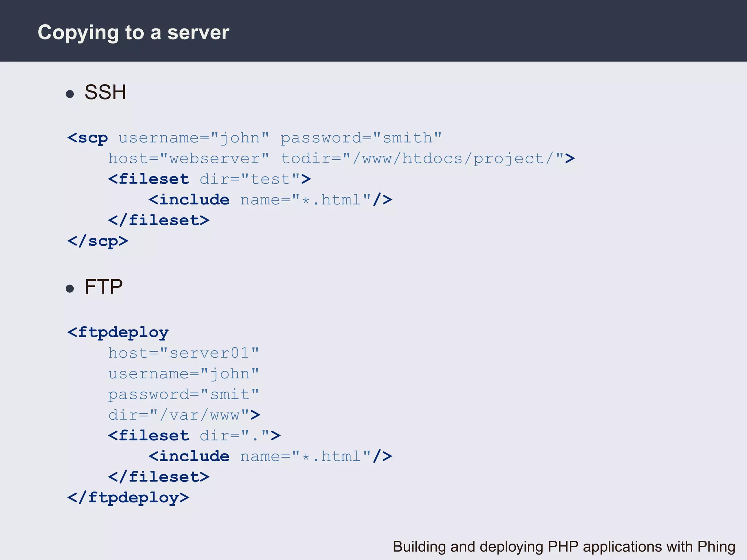Click the todir="/www/htdocs/project/" attribute
The height and width of the screenshot is (560, 747).
coord(422,159)
